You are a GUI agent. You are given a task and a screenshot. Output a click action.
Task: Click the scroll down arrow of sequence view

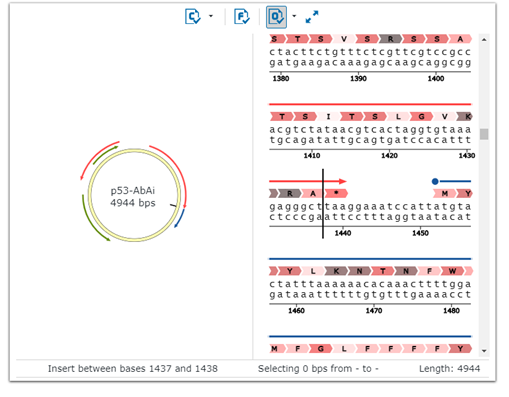[x=484, y=350]
